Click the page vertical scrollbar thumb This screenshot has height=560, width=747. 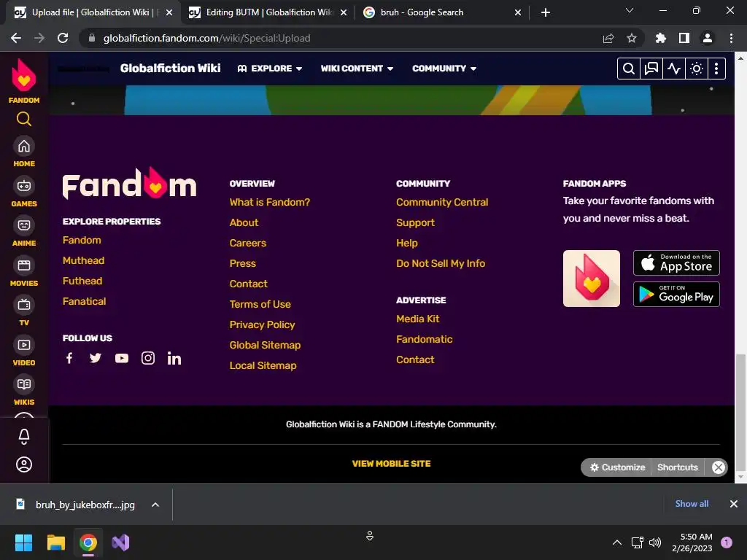[740, 411]
